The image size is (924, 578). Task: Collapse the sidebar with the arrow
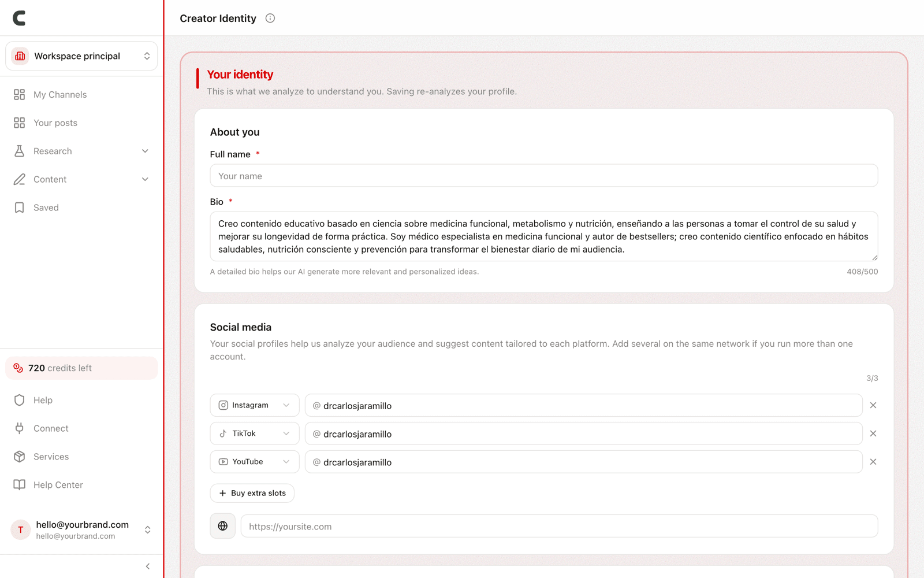click(x=148, y=566)
